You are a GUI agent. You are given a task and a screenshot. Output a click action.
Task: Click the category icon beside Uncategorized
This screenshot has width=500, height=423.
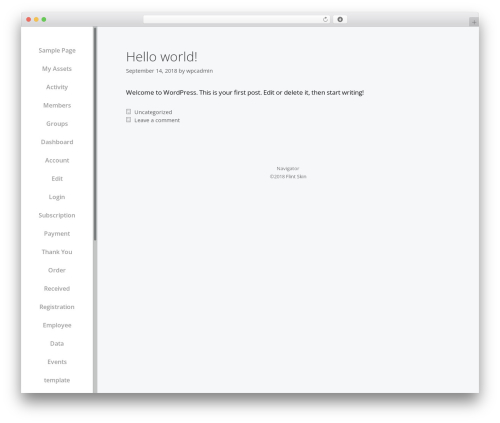pos(128,112)
